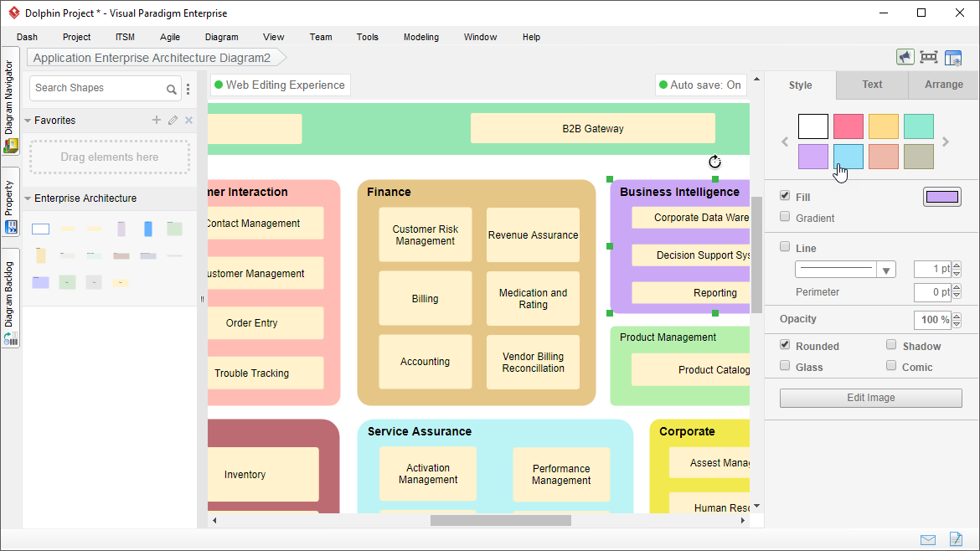Enable the Shadow checkbox

click(x=891, y=345)
